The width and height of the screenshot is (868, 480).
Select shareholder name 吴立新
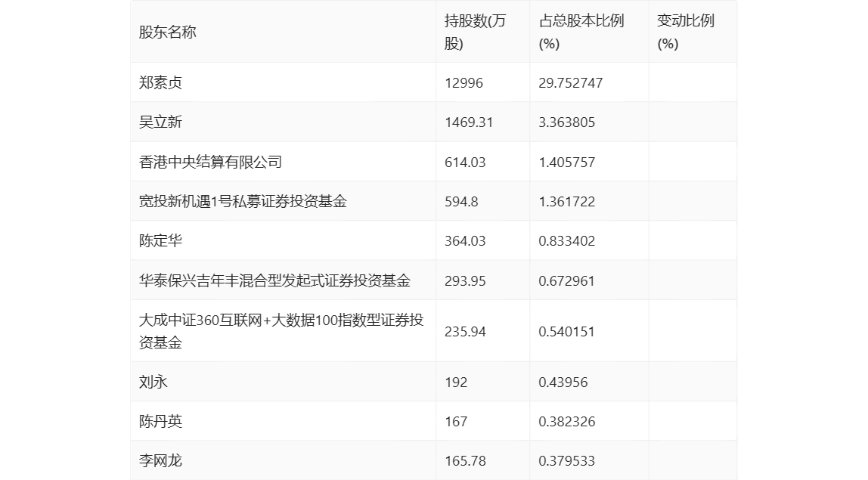click(x=160, y=122)
